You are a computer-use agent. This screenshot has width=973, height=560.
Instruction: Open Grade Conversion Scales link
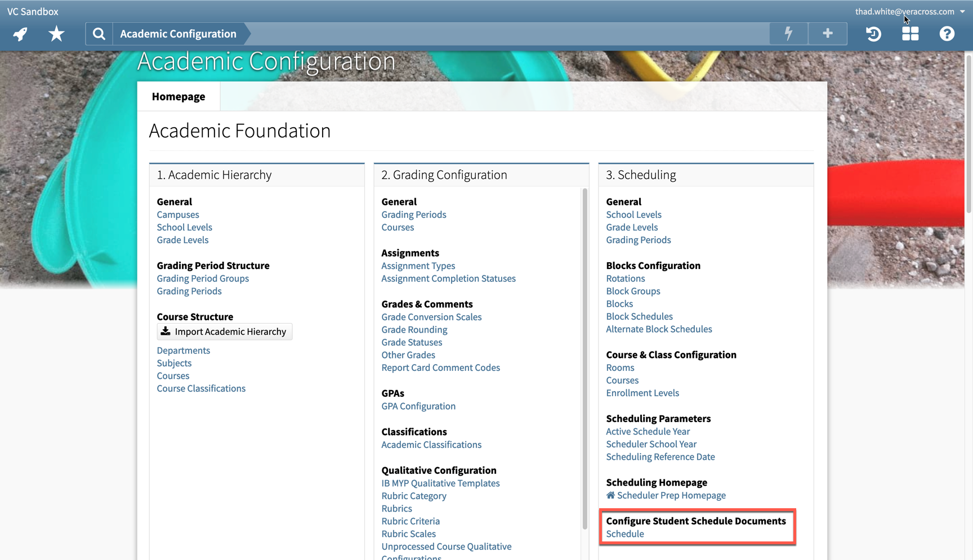click(x=431, y=317)
